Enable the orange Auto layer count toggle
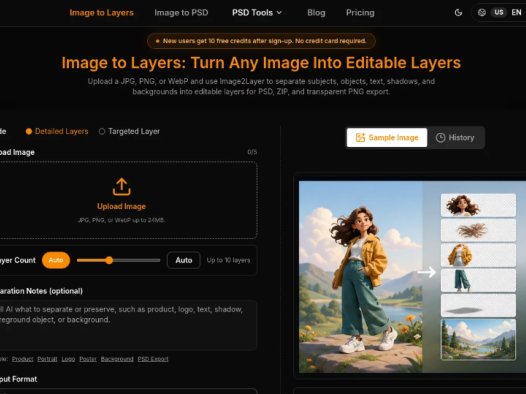The height and width of the screenshot is (394, 526). (56, 260)
